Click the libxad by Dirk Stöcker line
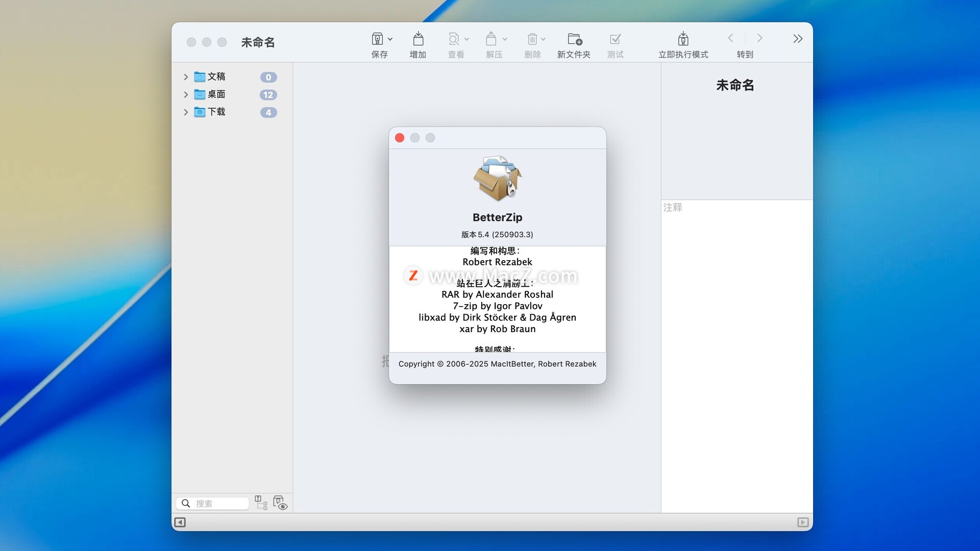The height and width of the screenshot is (551, 980). [x=497, y=317]
